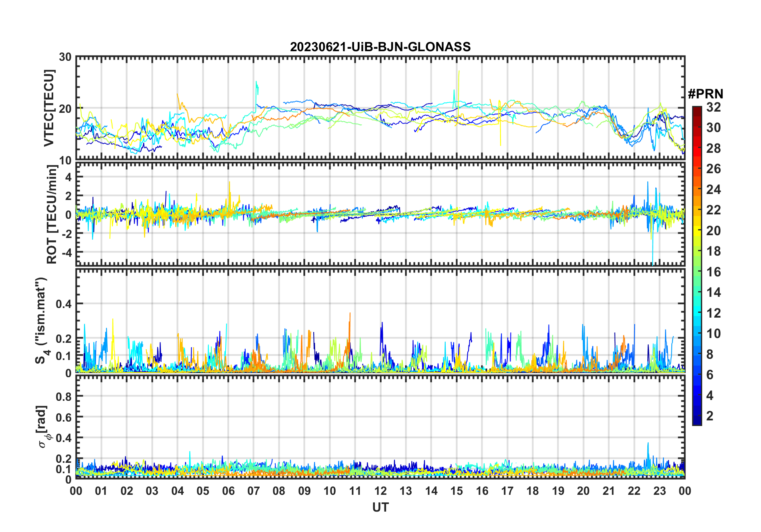This screenshot has height=532, width=761.
Task: Click the 12 tick on the UT axis
Action: click(380, 491)
